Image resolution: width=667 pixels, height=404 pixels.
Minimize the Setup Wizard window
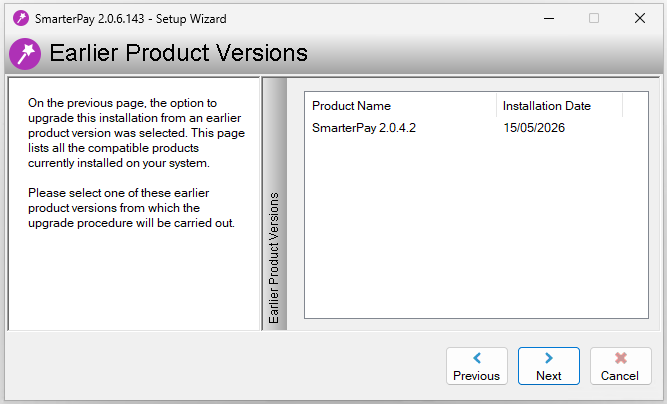tap(549, 18)
